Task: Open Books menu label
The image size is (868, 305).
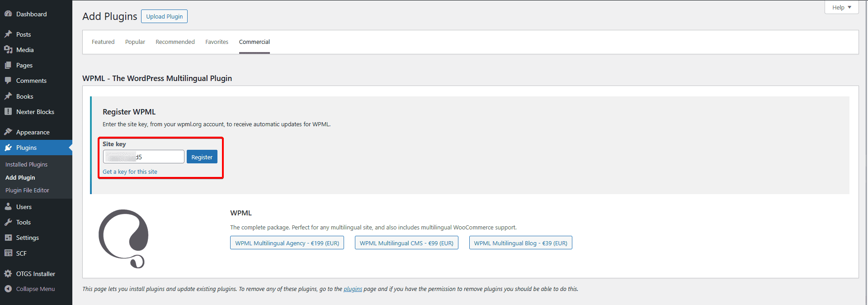Action: pos(25,96)
